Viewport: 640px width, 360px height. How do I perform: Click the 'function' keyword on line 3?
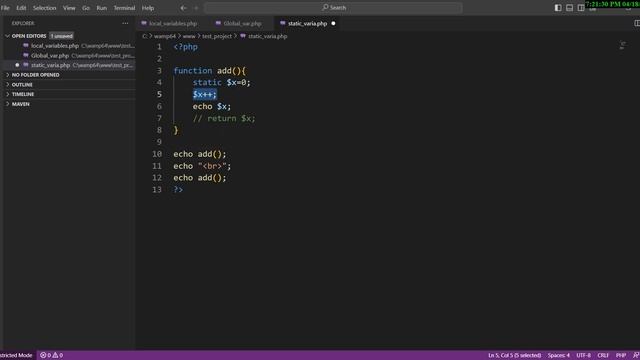(x=193, y=71)
